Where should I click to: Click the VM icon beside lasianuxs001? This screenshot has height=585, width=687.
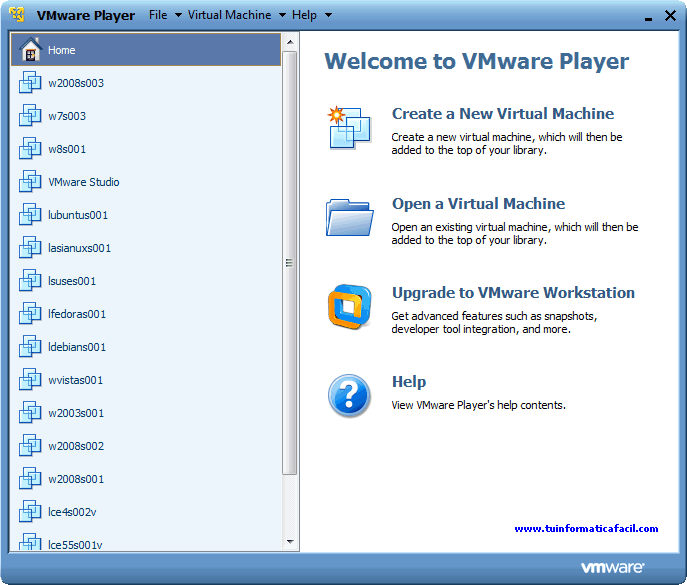[x=30, y=248]
